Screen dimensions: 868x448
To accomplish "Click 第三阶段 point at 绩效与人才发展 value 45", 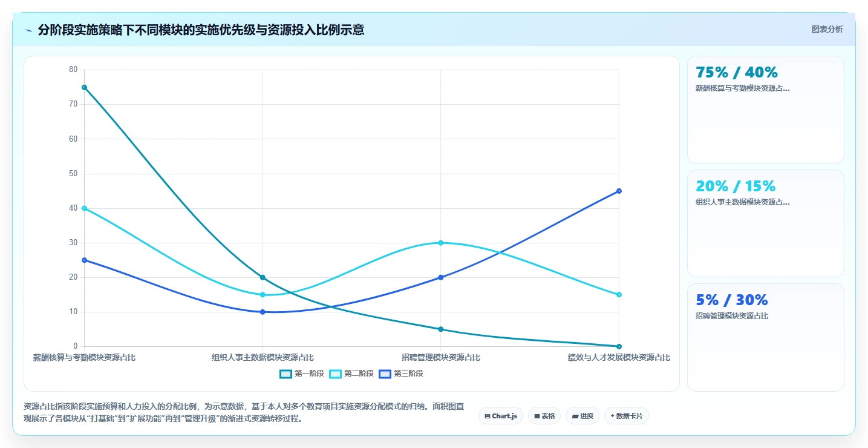I will (619, 191).
